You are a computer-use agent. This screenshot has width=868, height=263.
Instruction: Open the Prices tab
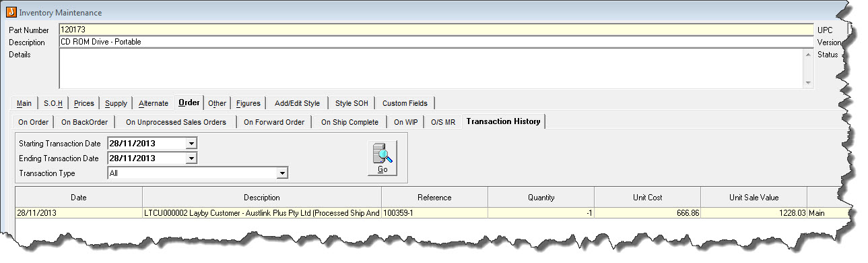coord(84,103)
